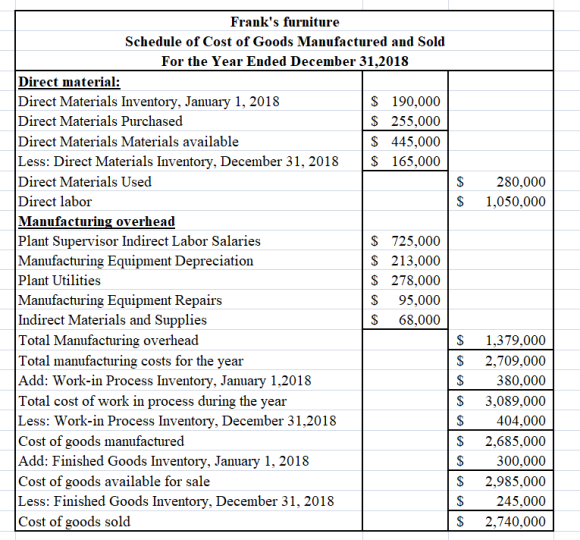Click Manufacturing Equipment Repairs label
The width and height of the screenshot is (580, 540).
(x=120, y=300)
